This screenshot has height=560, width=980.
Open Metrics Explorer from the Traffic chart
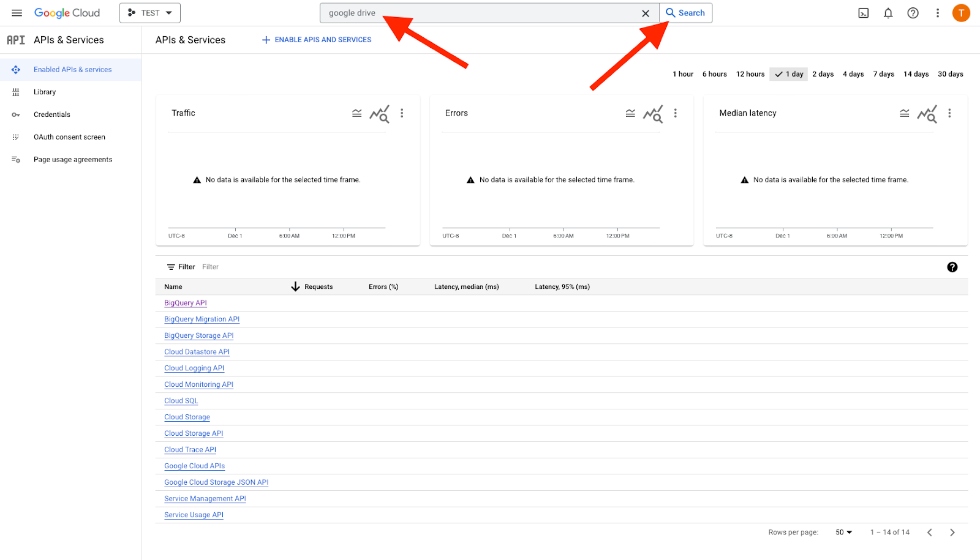click(x=380, y=114)
